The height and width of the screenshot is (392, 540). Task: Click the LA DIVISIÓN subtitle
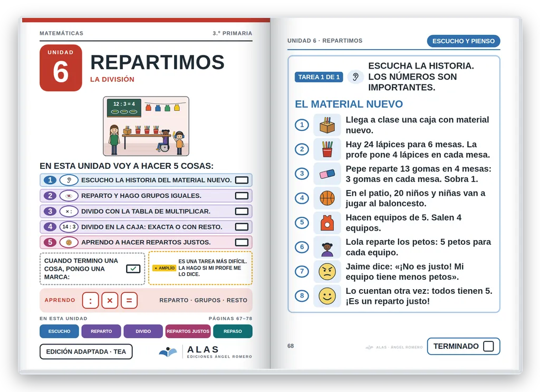[x=112, y=79]
